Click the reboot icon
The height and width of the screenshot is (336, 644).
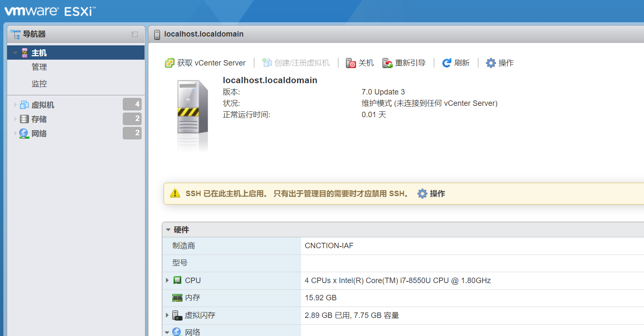click(387, 63)
